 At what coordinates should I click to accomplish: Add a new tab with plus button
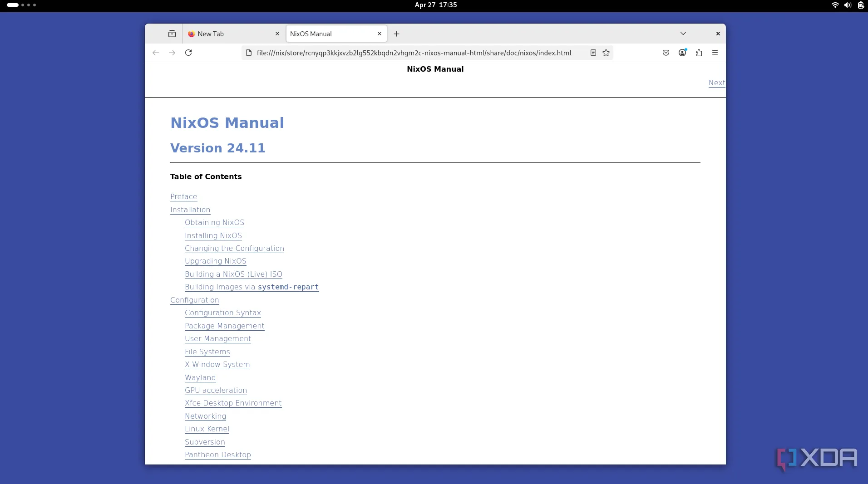tap(396, 34)
